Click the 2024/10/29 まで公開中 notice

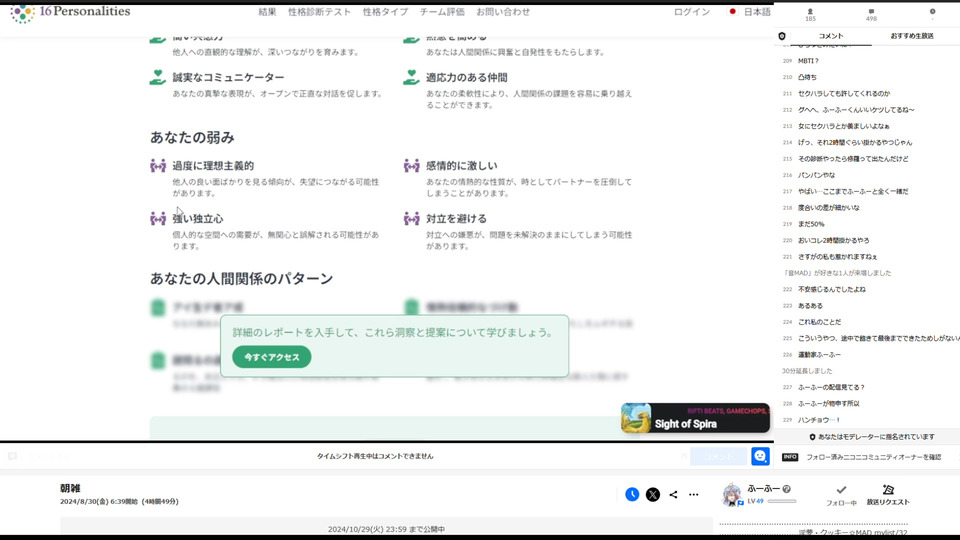386,529
